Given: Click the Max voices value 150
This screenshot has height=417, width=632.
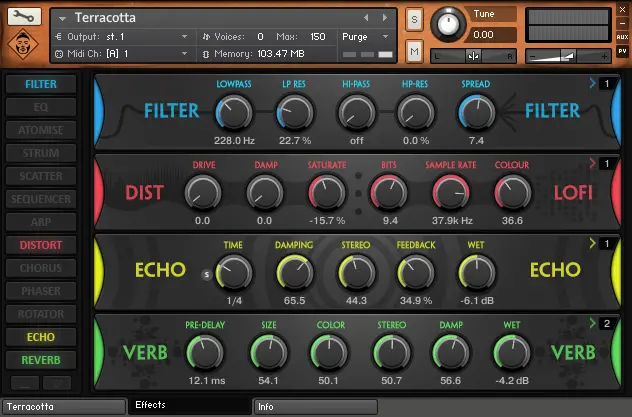Looking at the screenshot, I should [318, 37].
